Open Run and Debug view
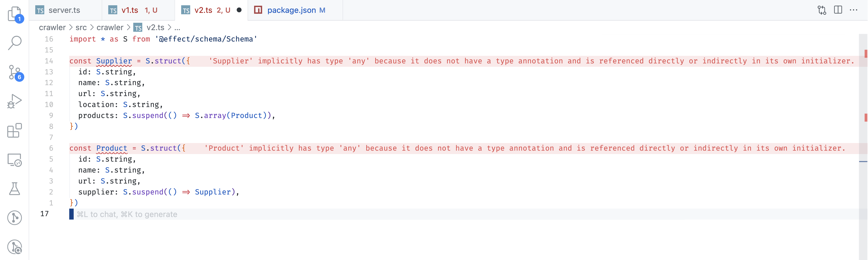Screen dimensions: 868x260 [x=14, y=101]
